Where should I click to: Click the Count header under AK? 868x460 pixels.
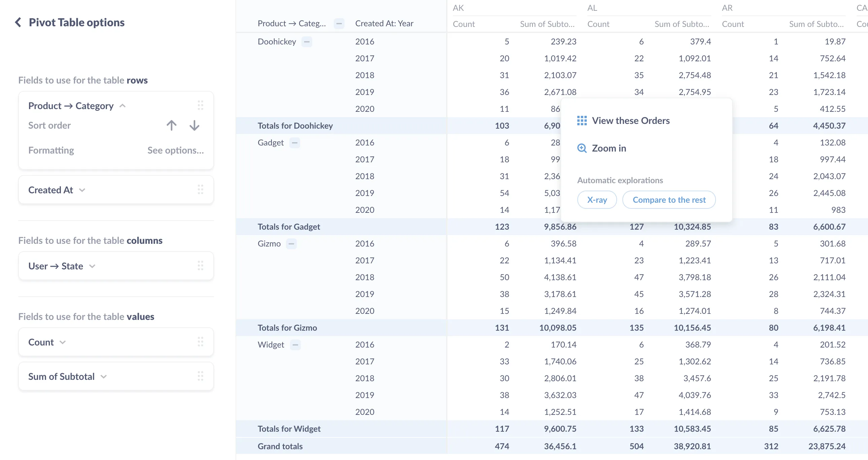[464, 24]
